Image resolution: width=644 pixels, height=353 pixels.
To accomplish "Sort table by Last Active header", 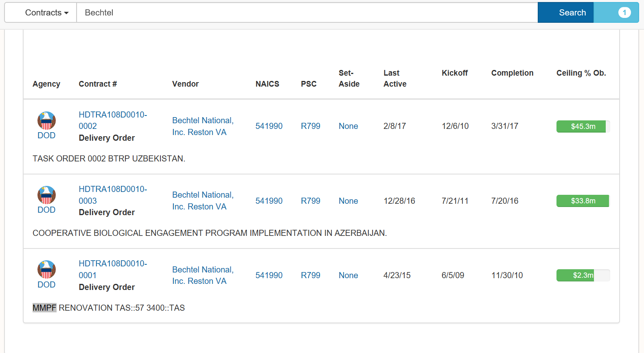I will point(394,78).
